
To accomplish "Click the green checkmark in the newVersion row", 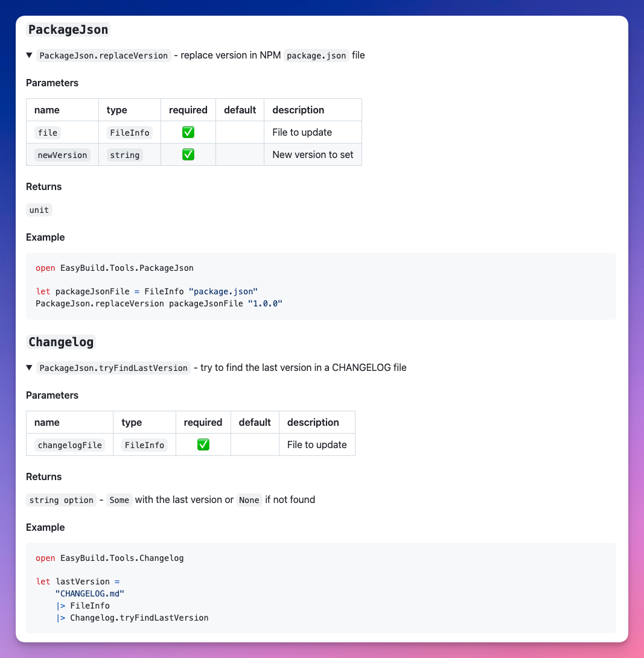I will (188, 154).
